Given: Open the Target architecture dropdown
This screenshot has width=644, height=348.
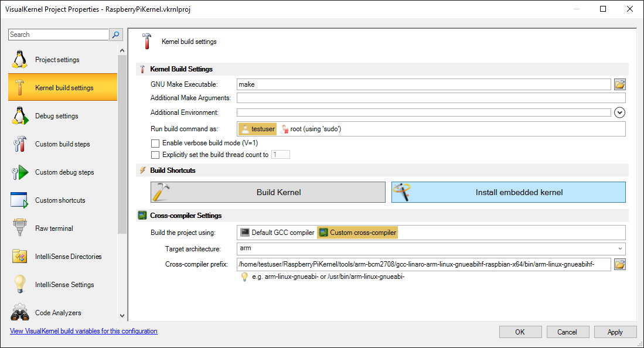Looking at the screenshot, I should coord(431,248).
